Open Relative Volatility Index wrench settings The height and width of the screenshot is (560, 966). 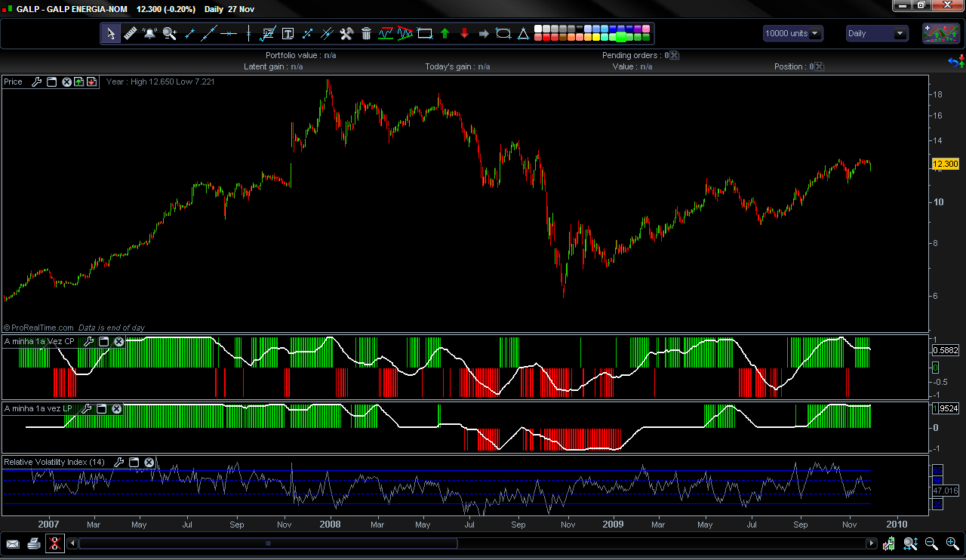tap(118, 462)
